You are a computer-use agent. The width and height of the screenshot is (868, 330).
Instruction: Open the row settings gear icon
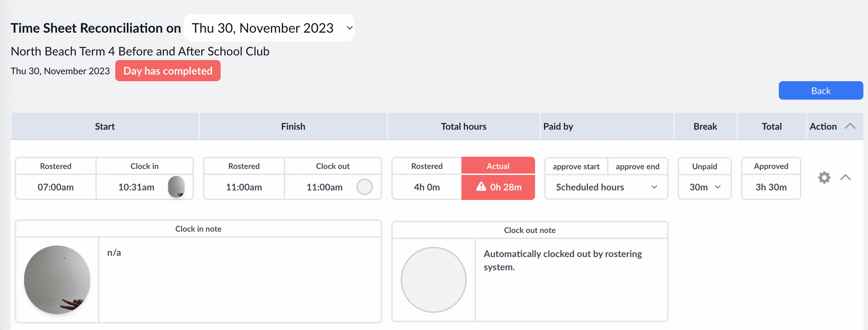[824, 178]
